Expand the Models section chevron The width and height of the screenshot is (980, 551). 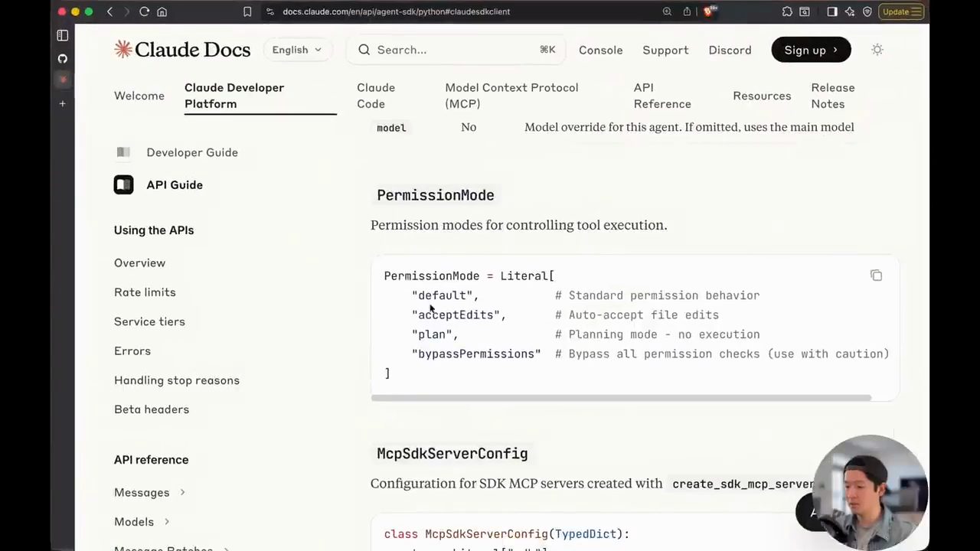click(166, 521)
